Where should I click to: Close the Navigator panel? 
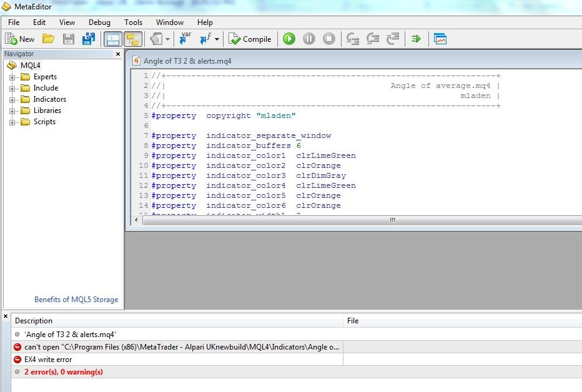pos(118,54)
